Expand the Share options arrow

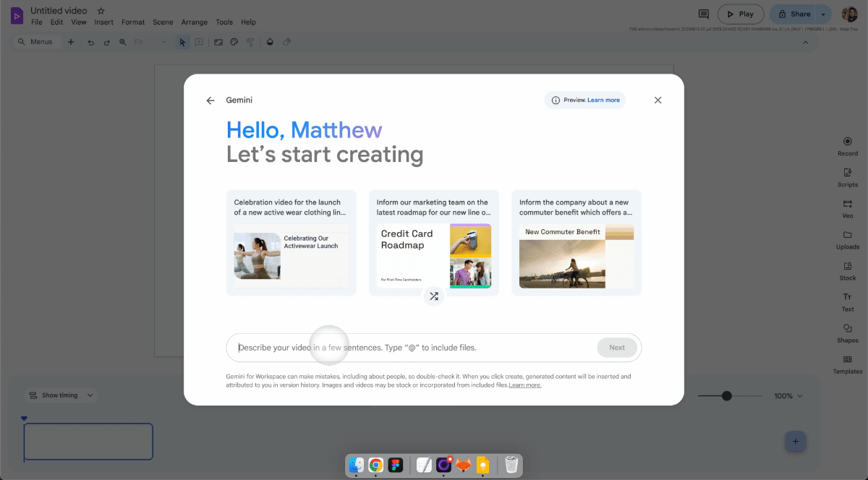823,14
